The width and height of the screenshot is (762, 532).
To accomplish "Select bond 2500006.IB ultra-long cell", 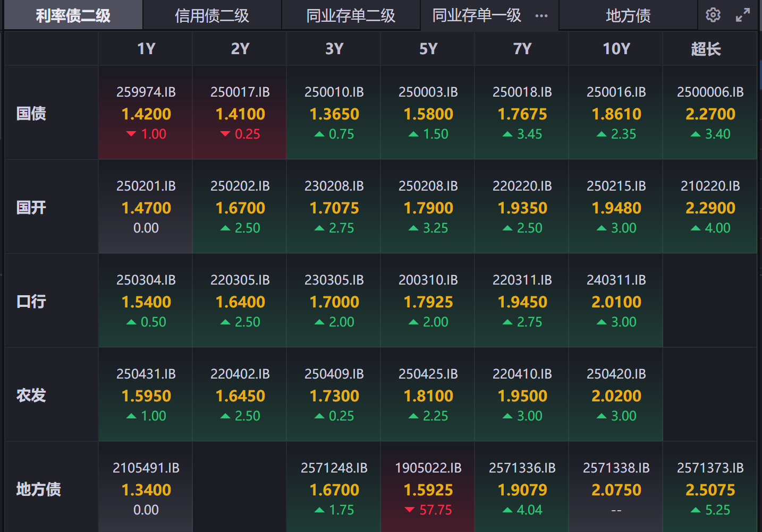I will (x=710, y=113).
